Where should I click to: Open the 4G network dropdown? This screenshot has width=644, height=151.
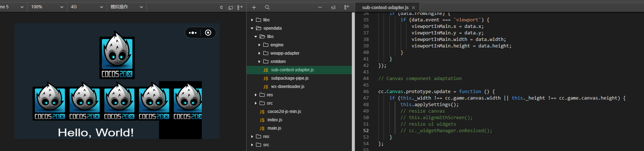87,7
